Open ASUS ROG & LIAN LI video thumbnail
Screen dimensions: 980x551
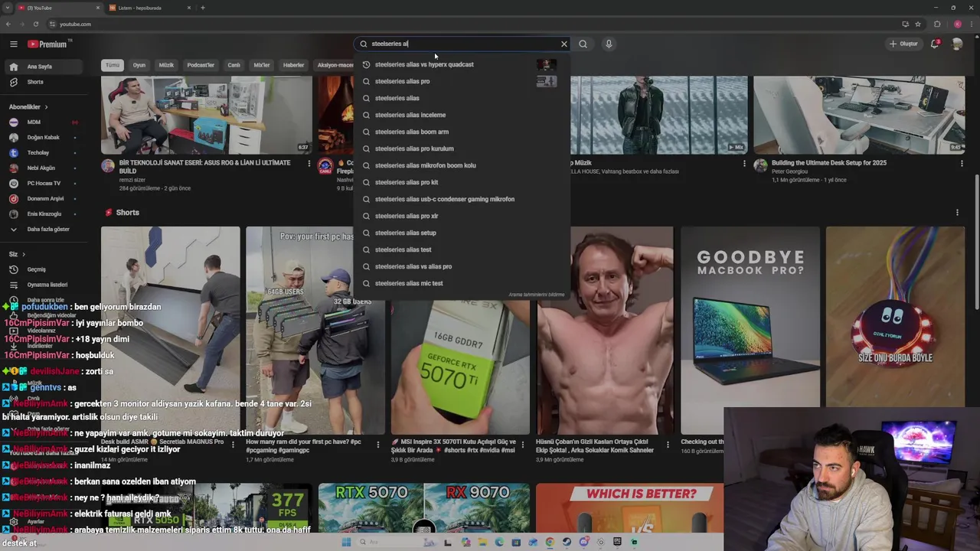coord(207,115)
